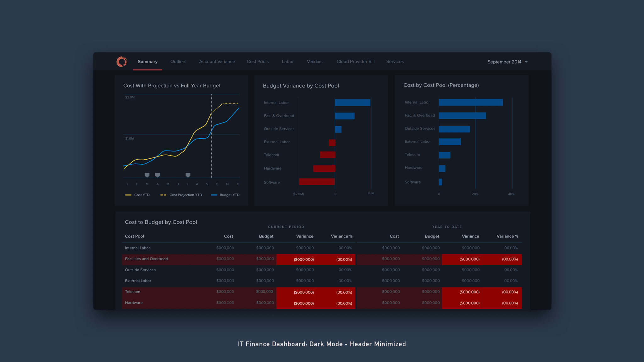Click the Internal Labor bar in Budget Variance chart
This screenshot has width=644, height=362.
pyautogui.click(x=352, y=102)
